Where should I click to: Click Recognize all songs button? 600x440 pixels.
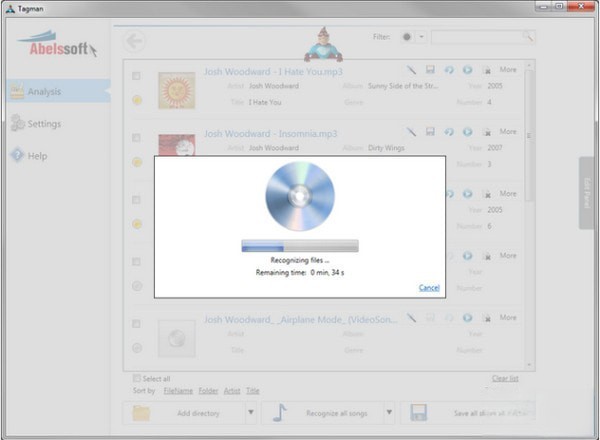point(321,413)
